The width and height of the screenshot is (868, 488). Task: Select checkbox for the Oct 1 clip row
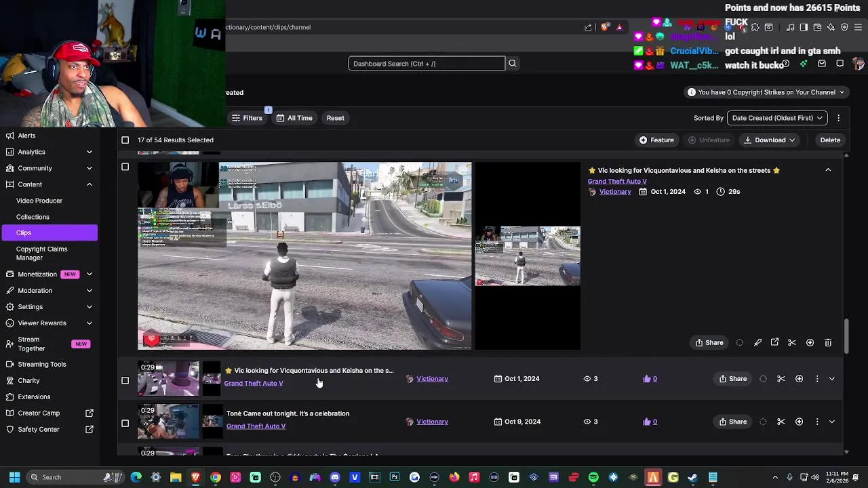point(125,381)
